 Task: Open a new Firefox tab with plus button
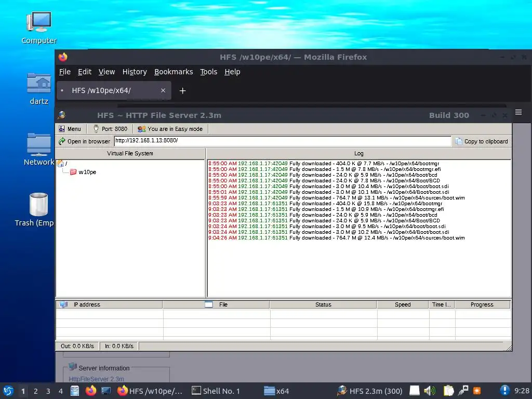(x=182, y=90)
